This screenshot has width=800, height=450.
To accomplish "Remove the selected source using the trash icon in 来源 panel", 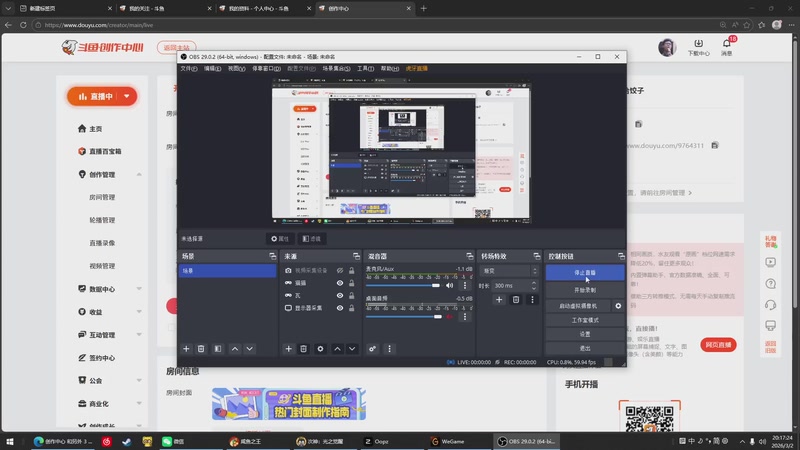I will coord(304,349).
